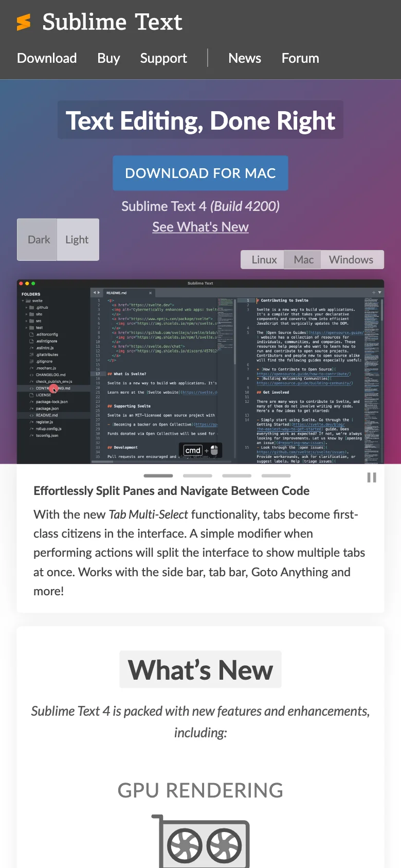Click 'packed with new features and enhancements' text
The image size is (401, 868).
[x=246, y=711]
